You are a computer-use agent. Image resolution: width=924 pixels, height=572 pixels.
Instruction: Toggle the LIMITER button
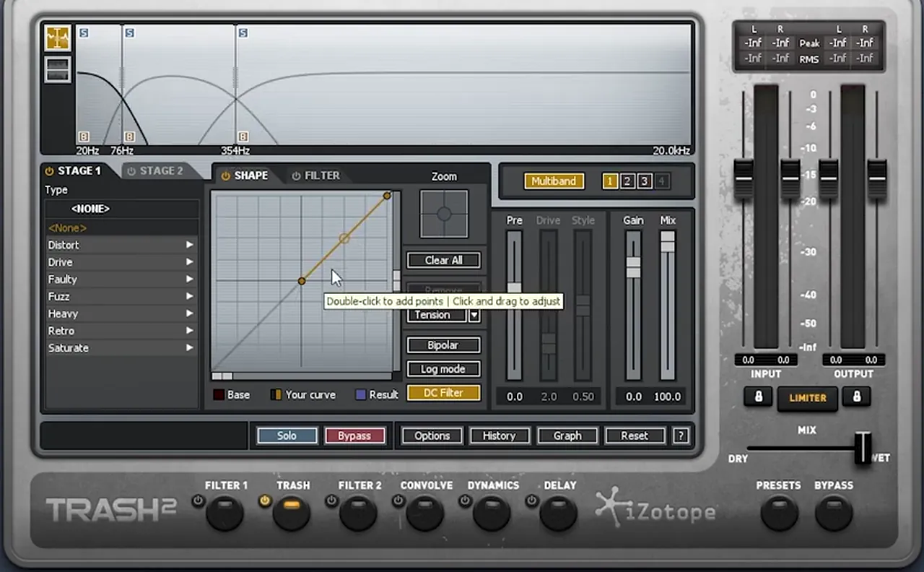click(x=807, y=398)
